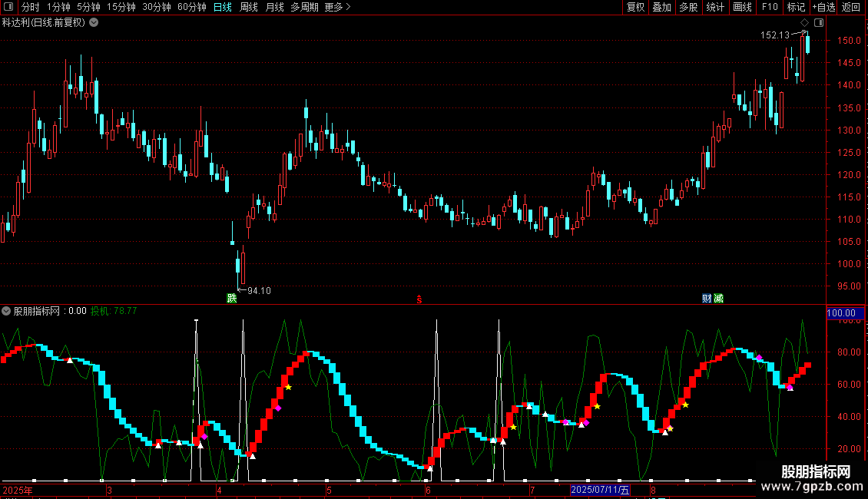Viewport: 868px width, 499px height.
Task: Click the diamond icon above the price axis
Action: point(805,23)
